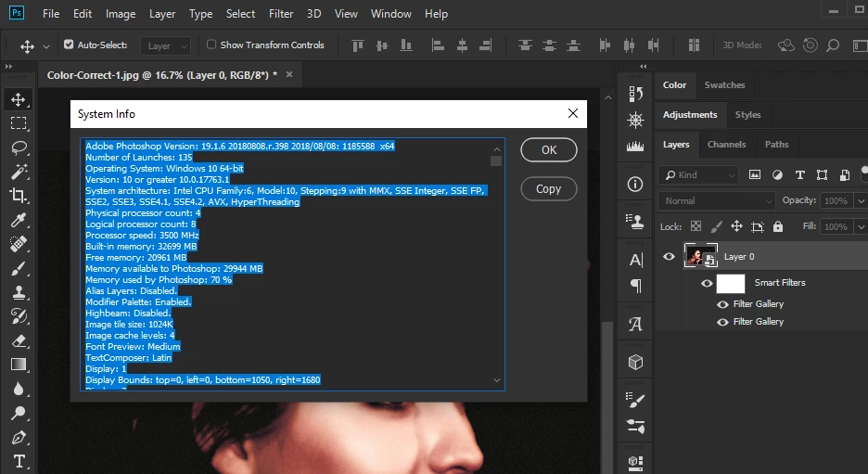Open the Filter menu
This screenshot has width=868, height=474.
281,14
